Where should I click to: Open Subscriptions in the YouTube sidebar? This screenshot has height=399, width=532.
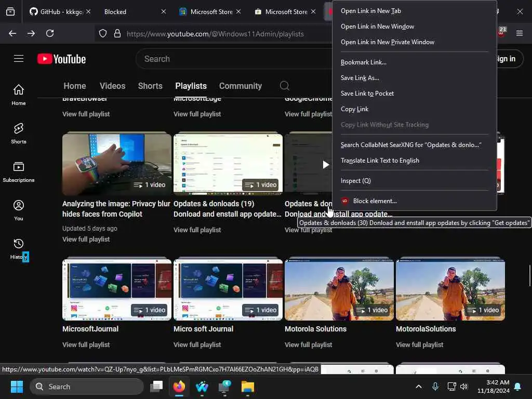[x=19, y=172]
